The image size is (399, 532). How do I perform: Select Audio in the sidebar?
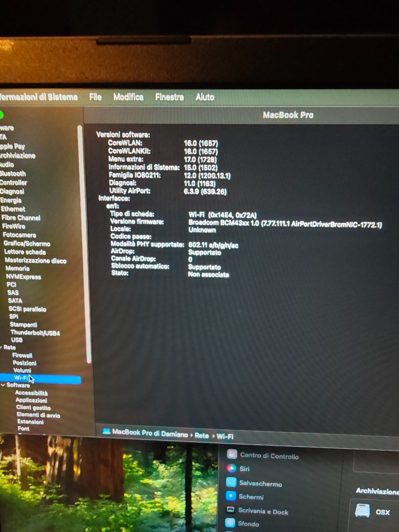[7, 164]
